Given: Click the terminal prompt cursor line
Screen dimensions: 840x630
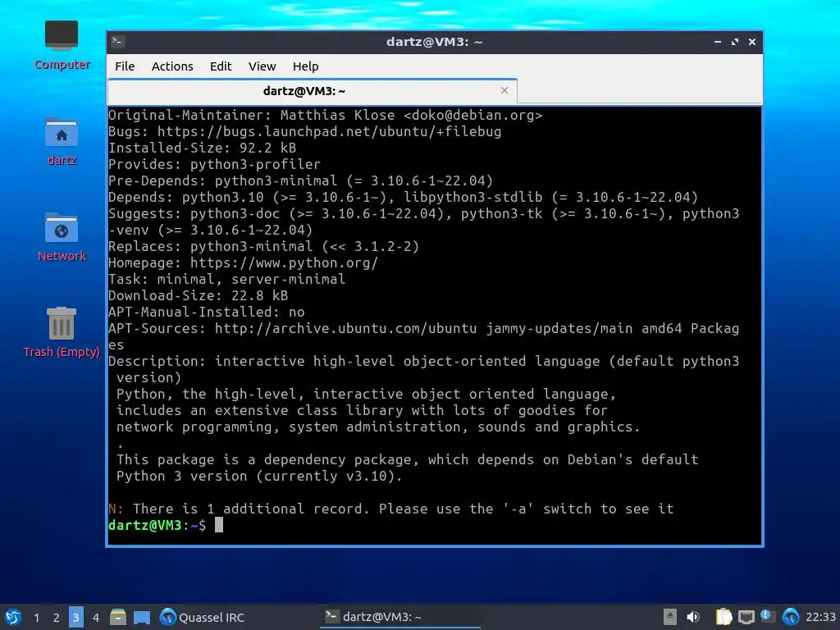Looking at the screenshot, I should 166,525.
